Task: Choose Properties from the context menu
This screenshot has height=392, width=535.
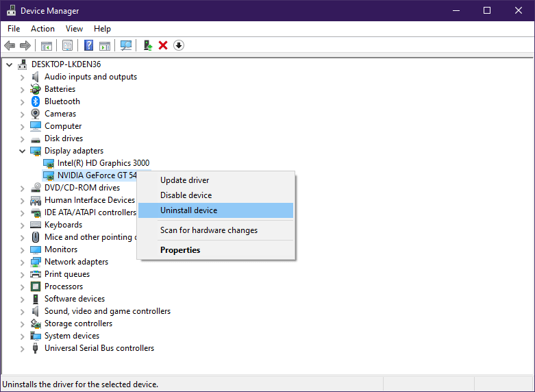Action: (x=216, y=250)
